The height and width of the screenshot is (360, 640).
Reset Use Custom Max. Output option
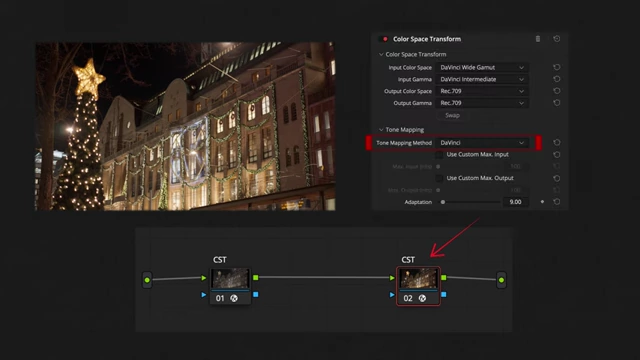coord(556,178)
